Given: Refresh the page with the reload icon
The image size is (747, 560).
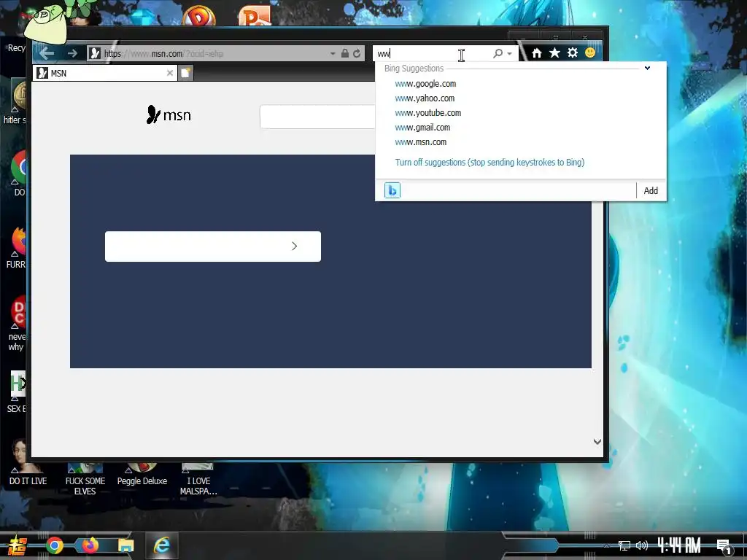Looking at the screenshot, I should pyautogui.click(x=357, y=53).
